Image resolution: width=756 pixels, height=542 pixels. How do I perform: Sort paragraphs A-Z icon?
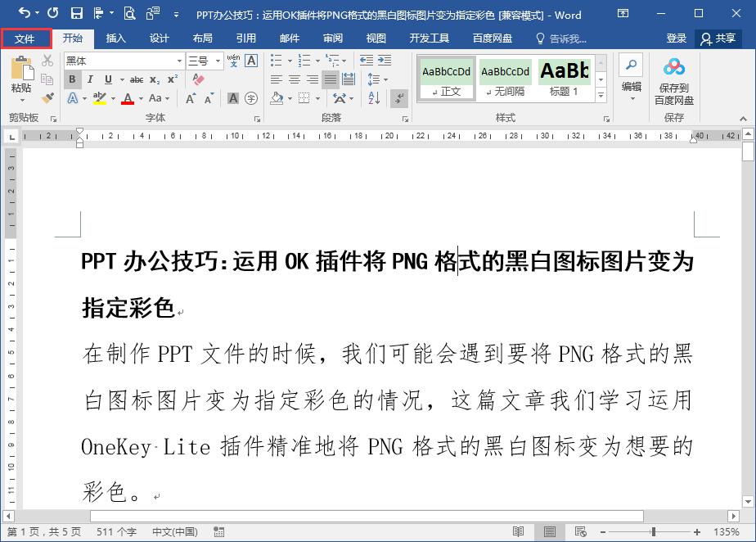374,98
